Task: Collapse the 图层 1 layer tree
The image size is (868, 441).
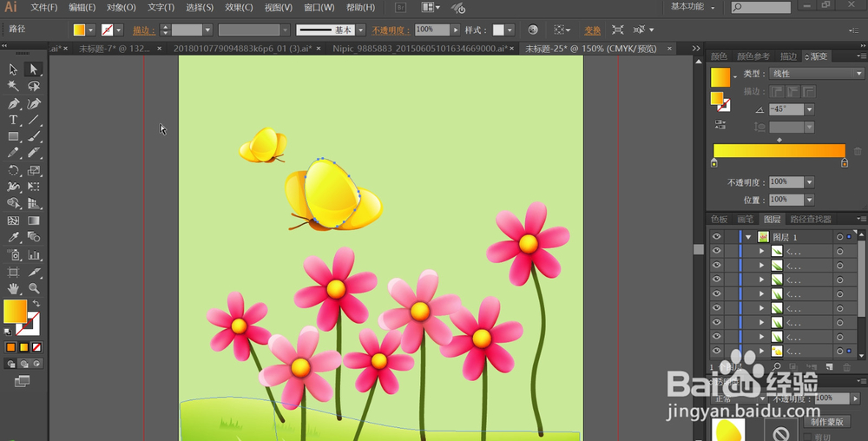Action: 747,236
